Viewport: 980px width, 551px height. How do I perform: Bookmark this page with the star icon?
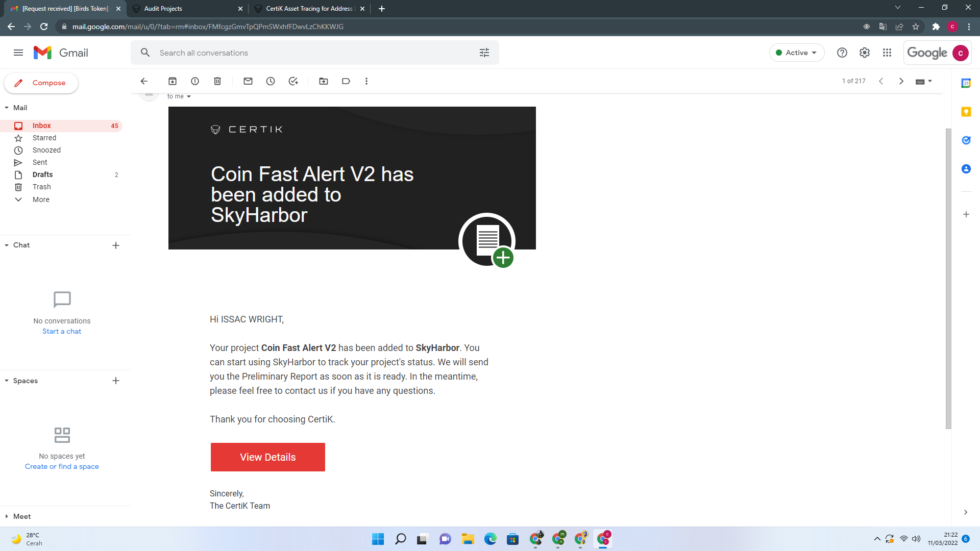[x=916, y=27]
